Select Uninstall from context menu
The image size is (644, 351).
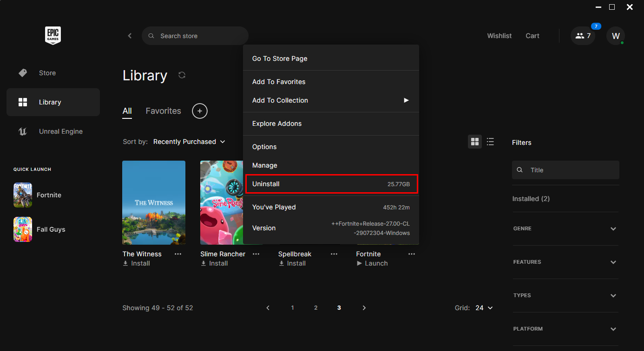click(x=331, y=184)
